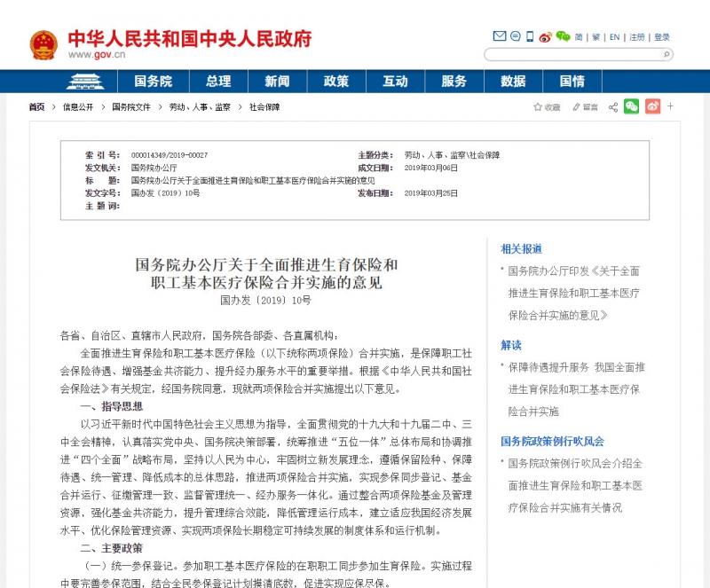Open the 政策 navigation menu
The image size is (710, 588).
click(336, 82)
